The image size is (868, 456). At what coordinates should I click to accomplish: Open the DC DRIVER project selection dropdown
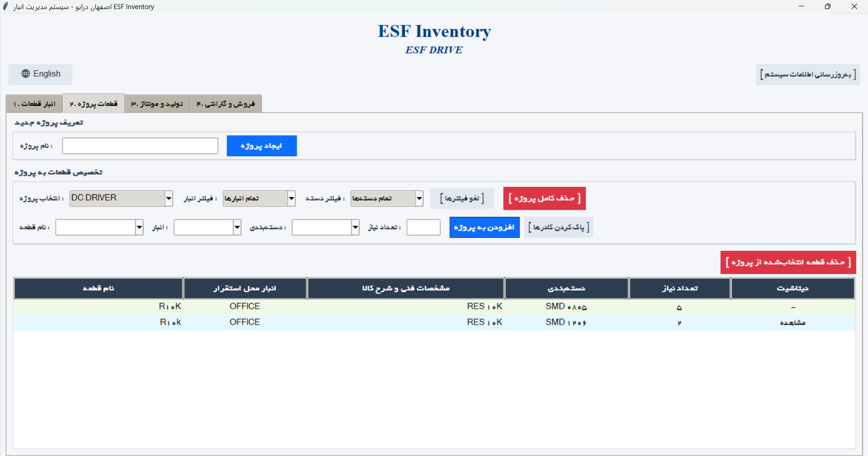click(121, 198)
